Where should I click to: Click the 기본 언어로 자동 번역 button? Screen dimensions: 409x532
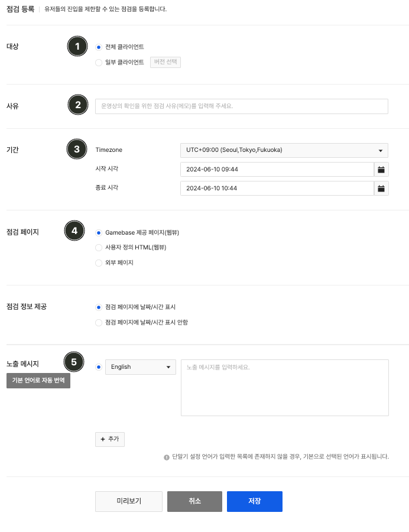38,381
